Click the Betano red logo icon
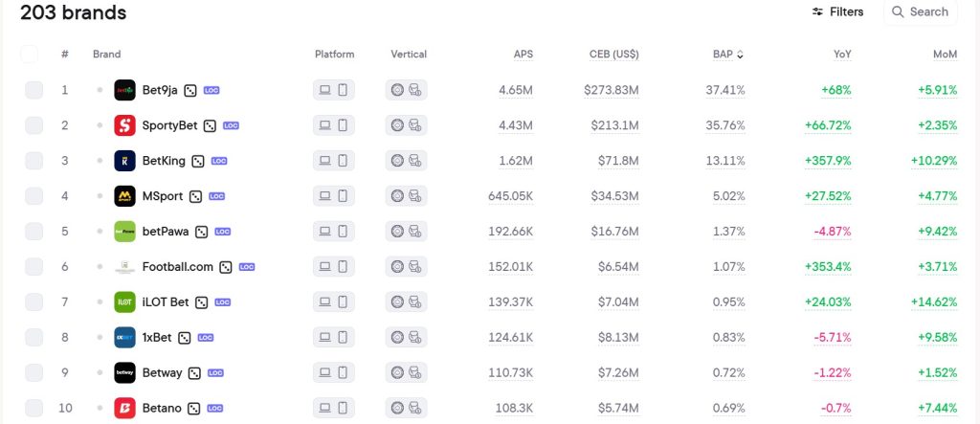This screenshot has height=424, width=980. tap(125, 409)
